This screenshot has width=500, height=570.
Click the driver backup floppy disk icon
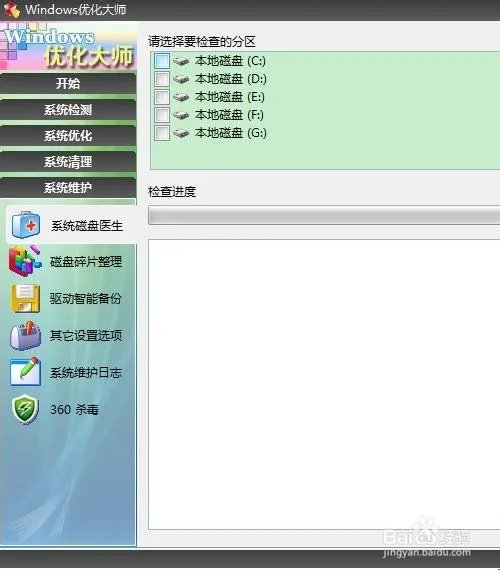point(25,298)
